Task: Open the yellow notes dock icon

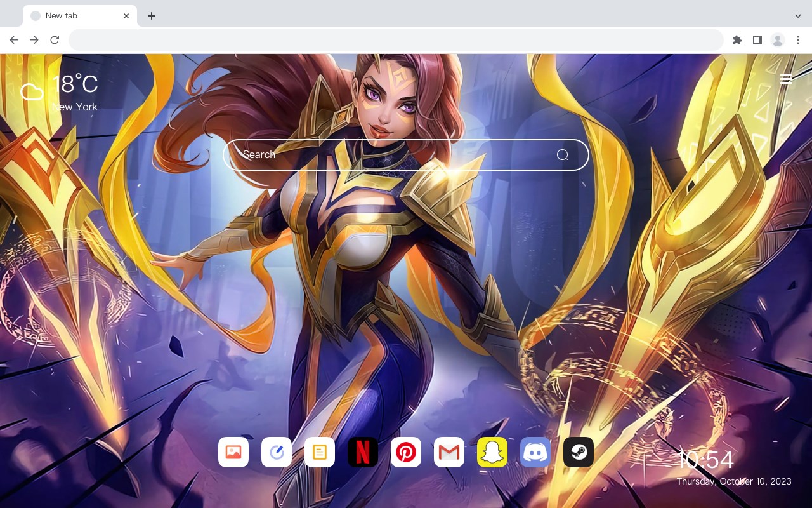Action: point(320,452)
